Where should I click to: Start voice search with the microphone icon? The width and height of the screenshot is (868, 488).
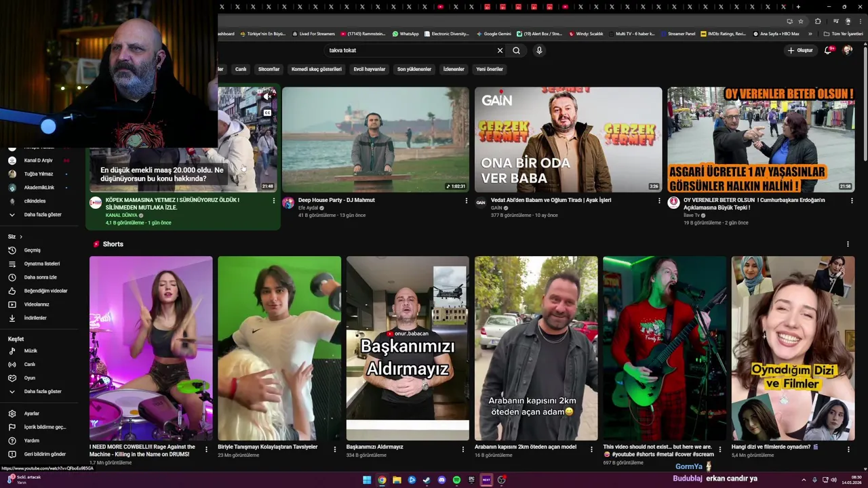[x=539, y=50]
